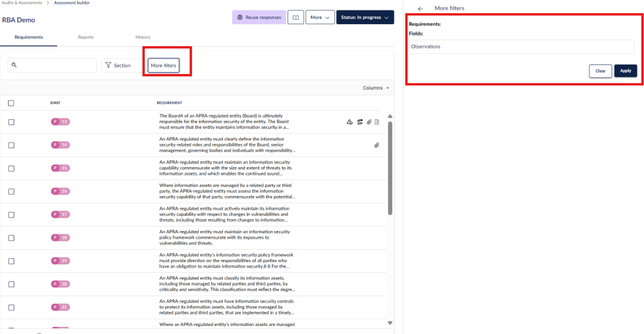This screenshot has width=644, height=334.
Task: Open the paperclip attachment icon on requirement 14
Action: 377,145
